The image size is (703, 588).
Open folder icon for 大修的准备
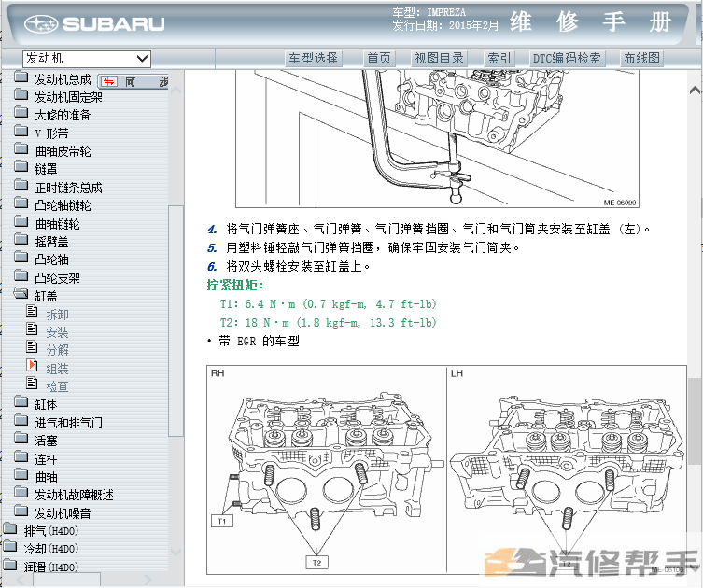(21, 112)
